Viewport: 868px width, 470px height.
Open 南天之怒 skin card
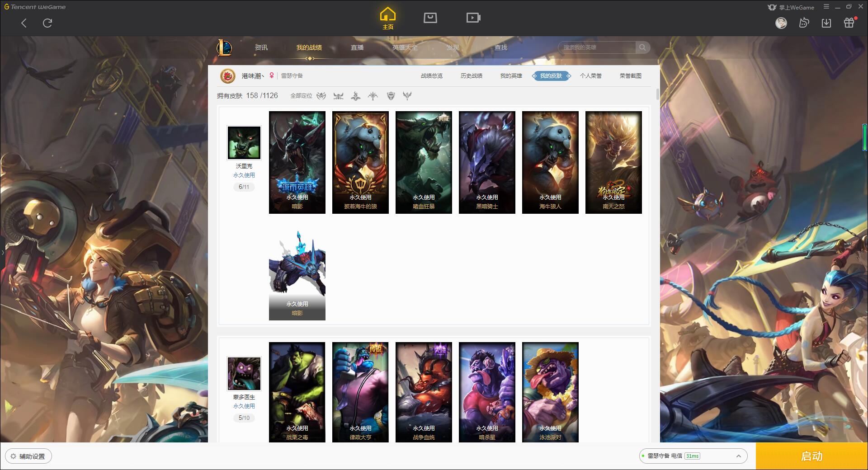point(613,162)
